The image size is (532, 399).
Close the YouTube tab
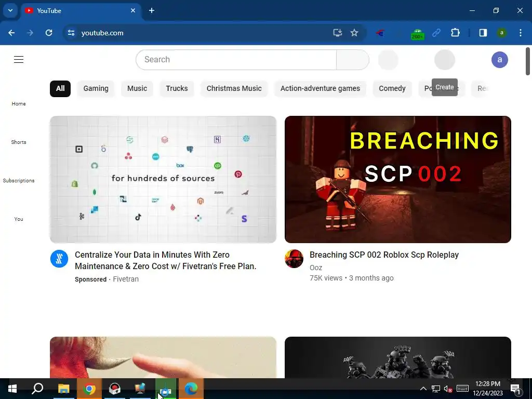click(x=133, y=10)
